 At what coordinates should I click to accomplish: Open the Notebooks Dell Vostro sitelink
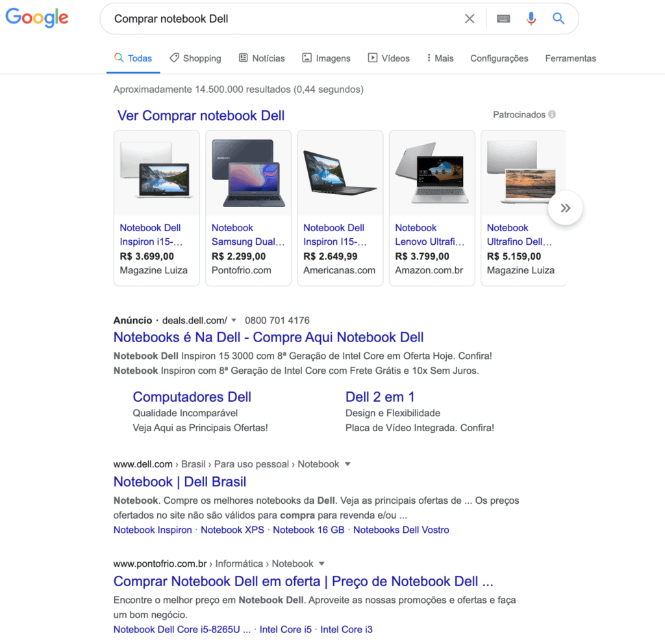(x=401, y=530)
